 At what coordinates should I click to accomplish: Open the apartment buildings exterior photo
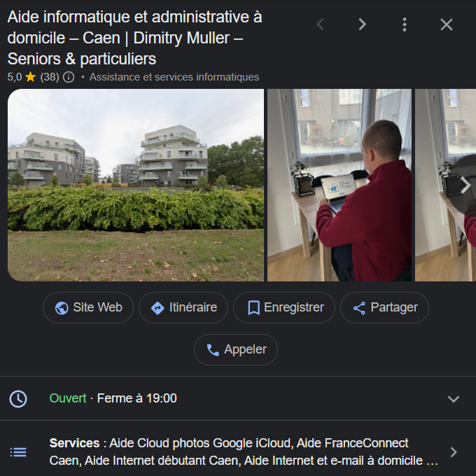[x=136, y=185]
